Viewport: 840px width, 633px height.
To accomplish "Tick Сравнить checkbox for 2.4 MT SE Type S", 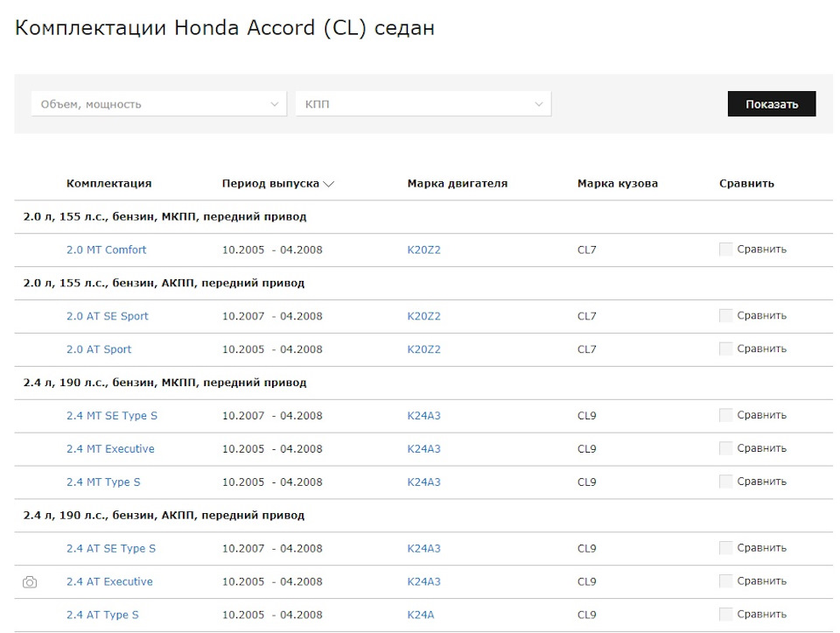I will 725,415.
